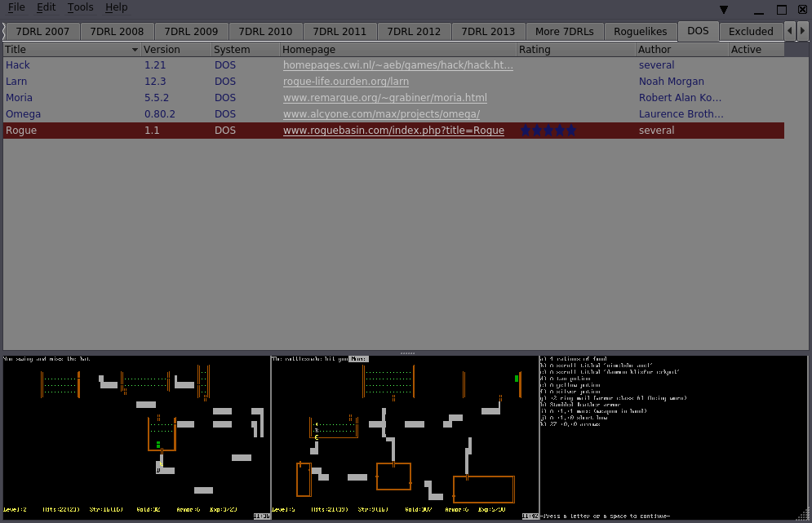Open second Rogue screenshot showing Level 5
The width and height of the screenshot is (812, 523).
[405, 437]
